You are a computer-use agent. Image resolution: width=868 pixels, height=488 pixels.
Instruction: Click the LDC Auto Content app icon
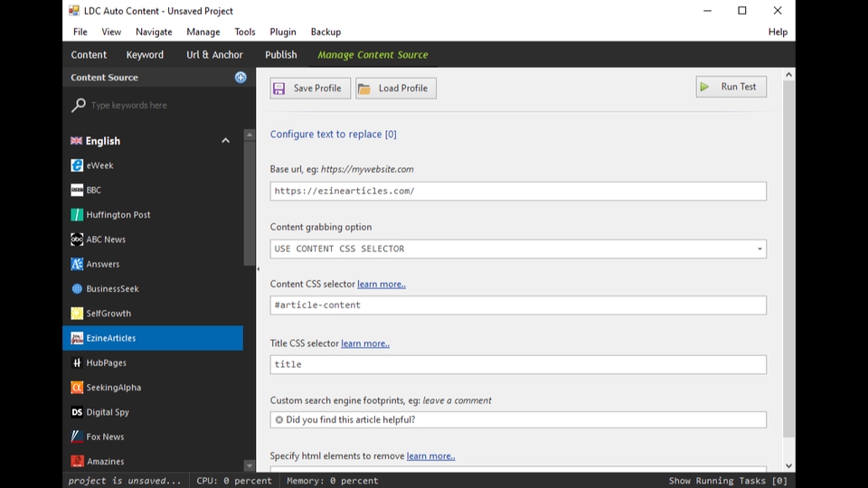[x=74, y=11]
